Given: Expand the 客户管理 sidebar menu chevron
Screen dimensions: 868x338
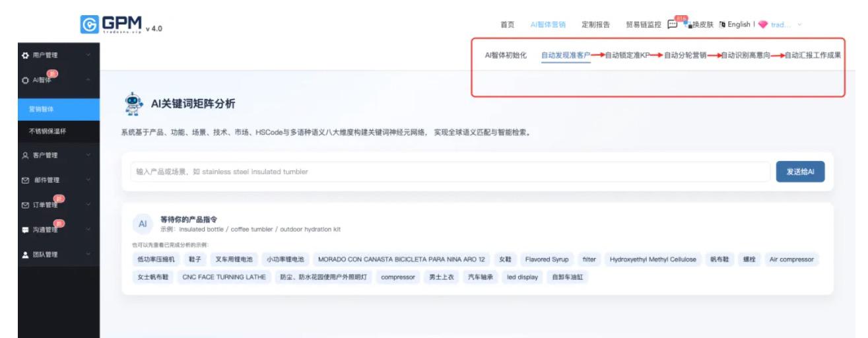Looking at the screenshot, I should [88, 155].
